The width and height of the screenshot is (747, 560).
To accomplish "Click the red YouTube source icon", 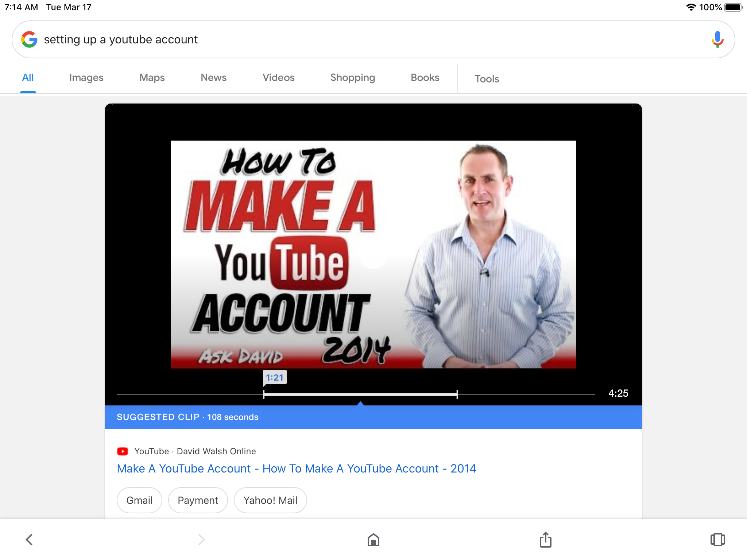I will [123, 451].
